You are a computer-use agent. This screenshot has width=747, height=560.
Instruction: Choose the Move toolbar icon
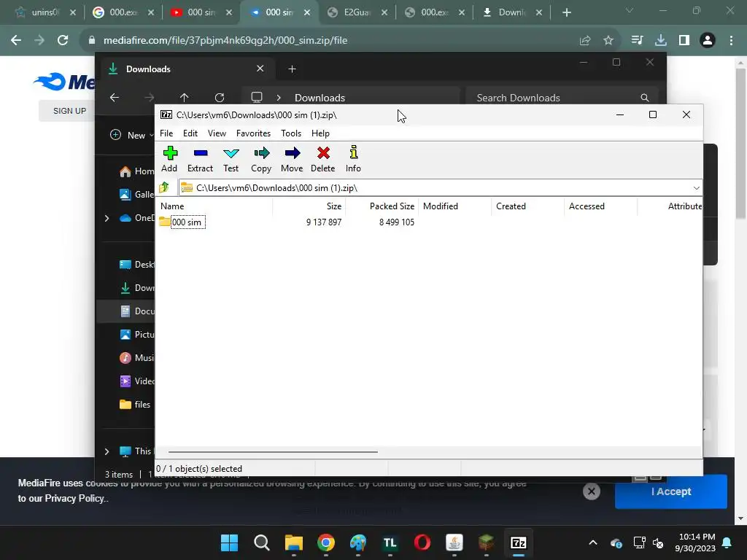tap(292, 159)
